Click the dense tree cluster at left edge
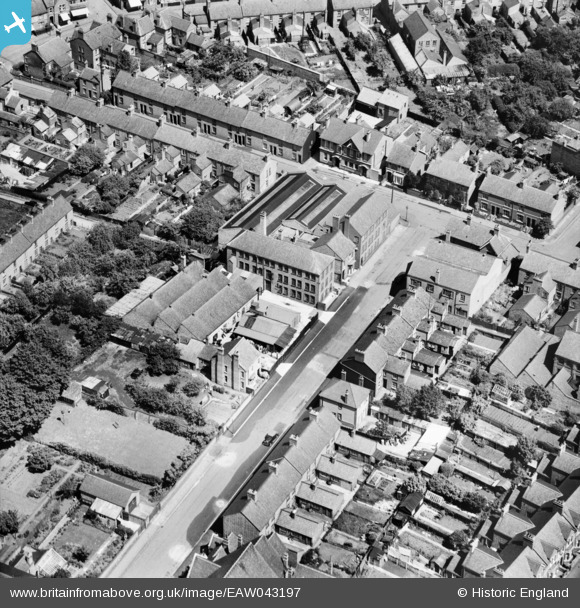 click(x=25, y=382)
